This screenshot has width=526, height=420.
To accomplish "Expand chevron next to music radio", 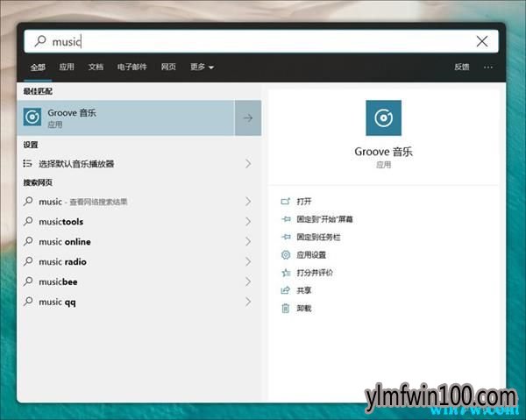I will tap(248, 261).
